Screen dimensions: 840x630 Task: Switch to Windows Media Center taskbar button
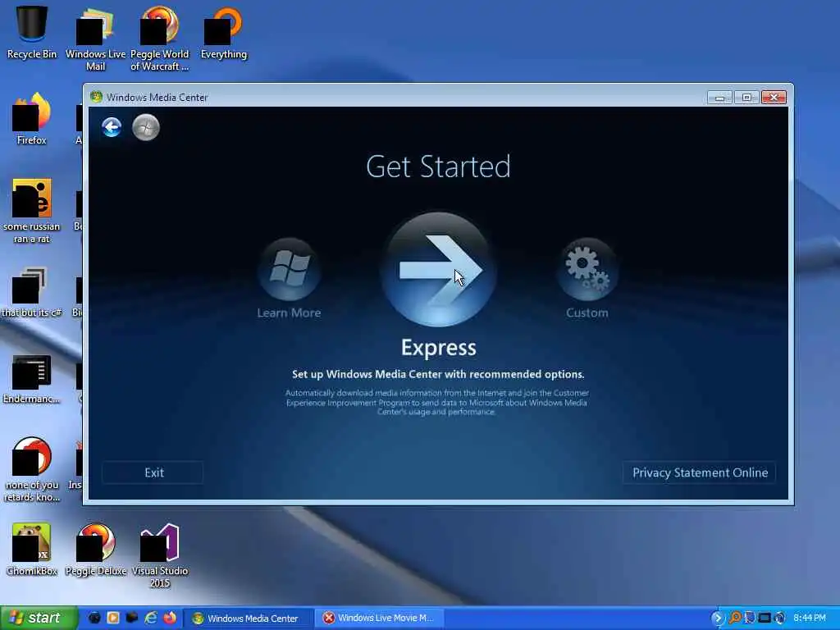[x=249, y=619]
